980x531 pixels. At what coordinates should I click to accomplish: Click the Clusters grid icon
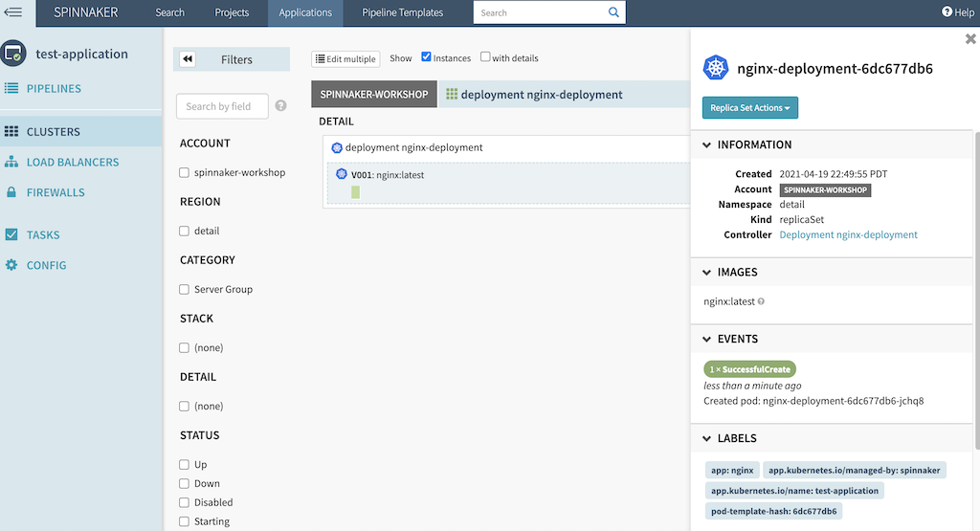click(x=11, y=131)
